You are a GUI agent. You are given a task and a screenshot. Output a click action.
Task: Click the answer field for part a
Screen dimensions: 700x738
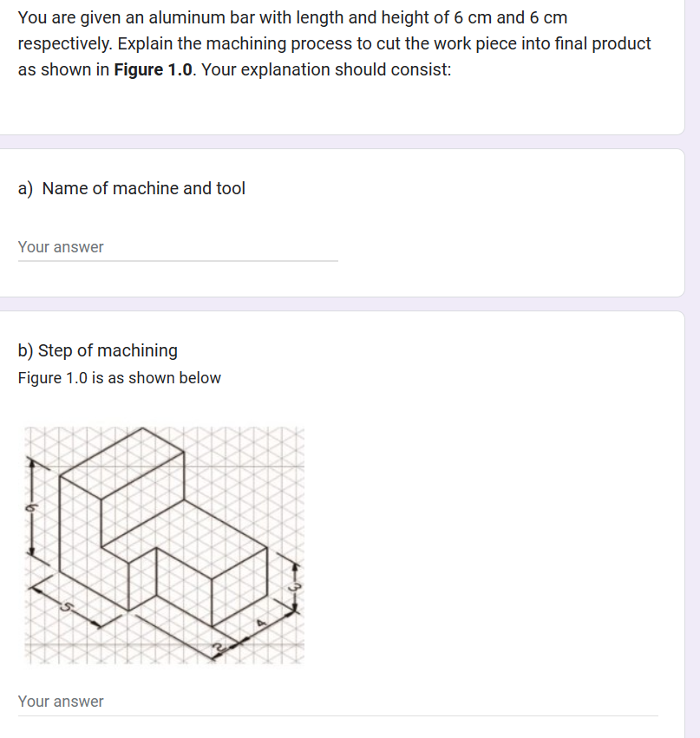[173, 247]
